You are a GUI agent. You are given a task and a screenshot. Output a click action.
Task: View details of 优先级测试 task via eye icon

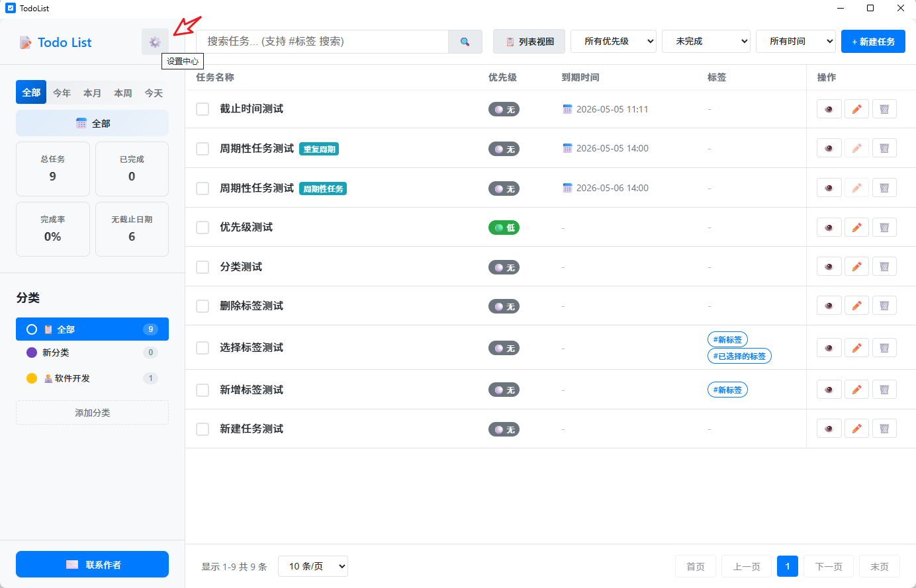829,228
